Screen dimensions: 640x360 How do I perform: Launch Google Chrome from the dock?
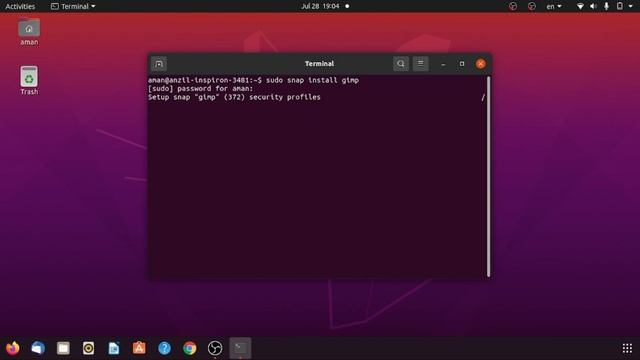point(190,348)
